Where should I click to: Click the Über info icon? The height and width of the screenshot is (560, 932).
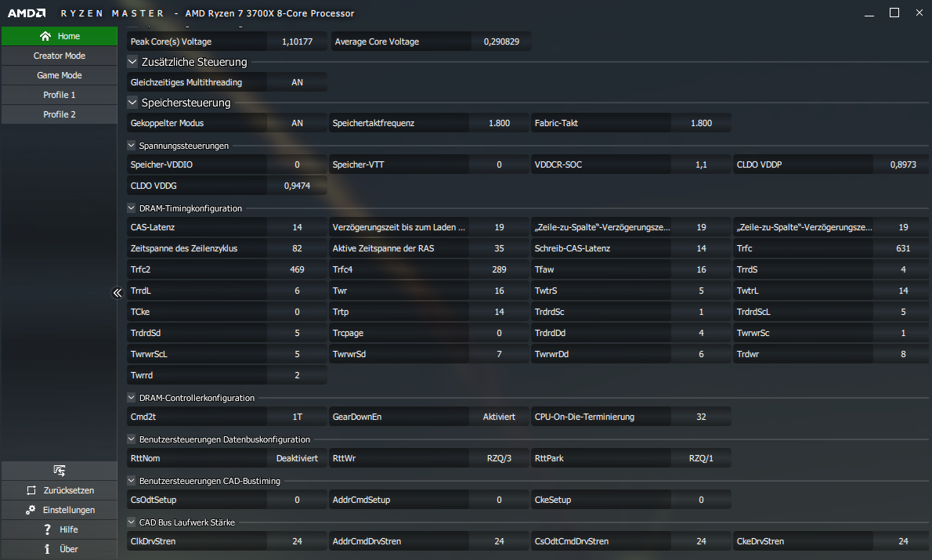point(47,549)
